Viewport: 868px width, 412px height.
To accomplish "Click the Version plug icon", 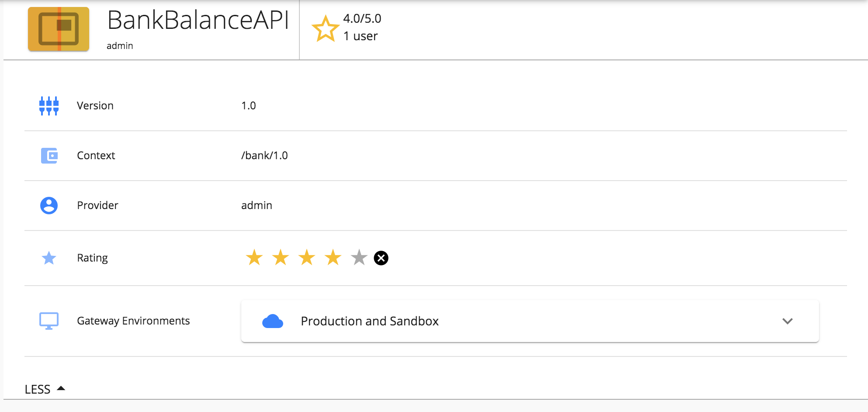I will click(49, 106).
